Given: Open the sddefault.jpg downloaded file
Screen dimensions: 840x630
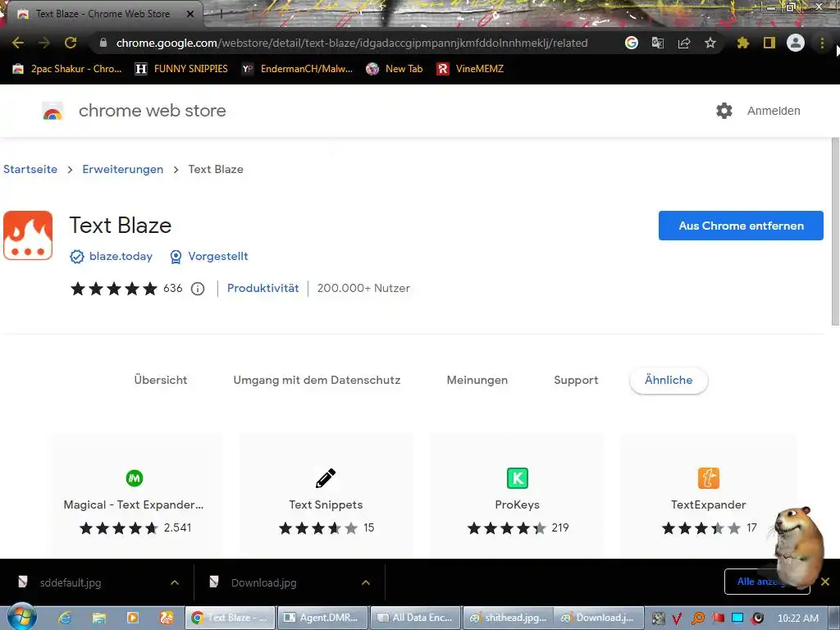Looking at the screenshot, I should [71, 582].
